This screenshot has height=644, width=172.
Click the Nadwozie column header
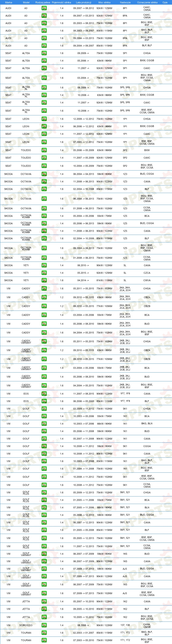(x=125, y=2)
